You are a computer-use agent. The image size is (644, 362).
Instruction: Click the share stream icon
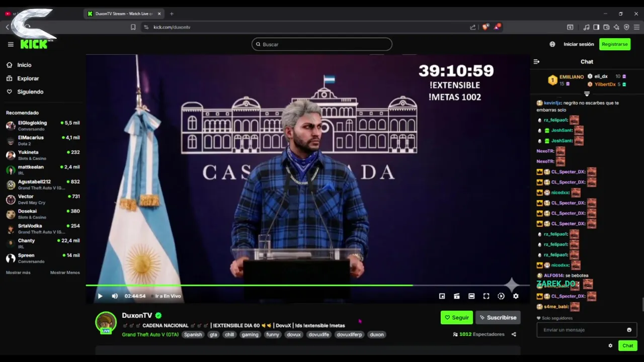(x=514, y=334)
